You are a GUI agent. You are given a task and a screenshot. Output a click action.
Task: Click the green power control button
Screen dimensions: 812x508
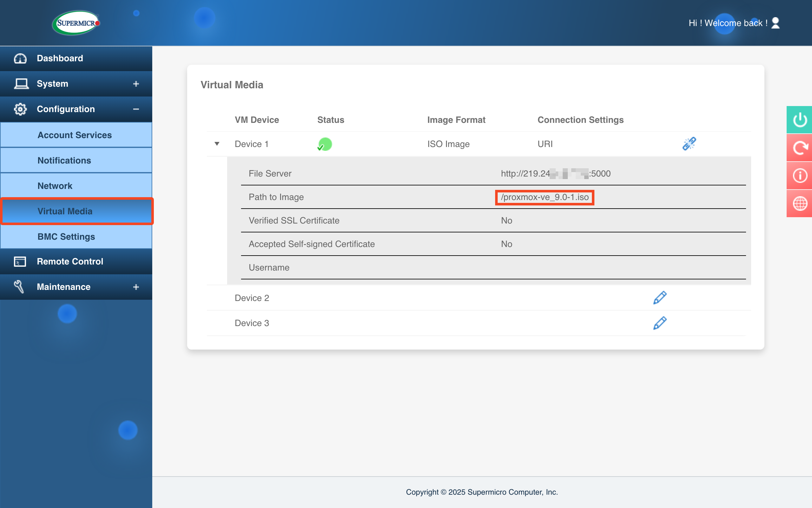(799, 120)
